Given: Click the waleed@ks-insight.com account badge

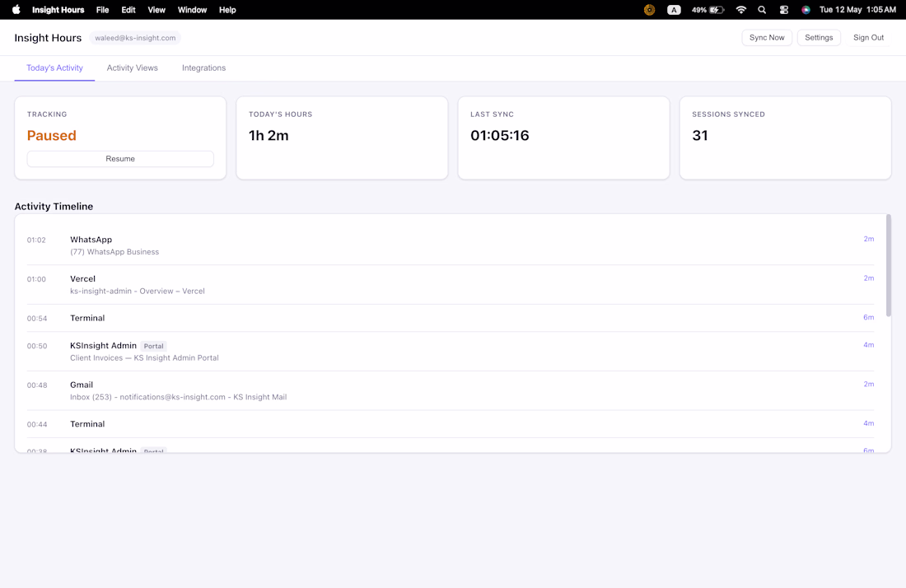Looking at the screenshot, I should coord(135,38).
